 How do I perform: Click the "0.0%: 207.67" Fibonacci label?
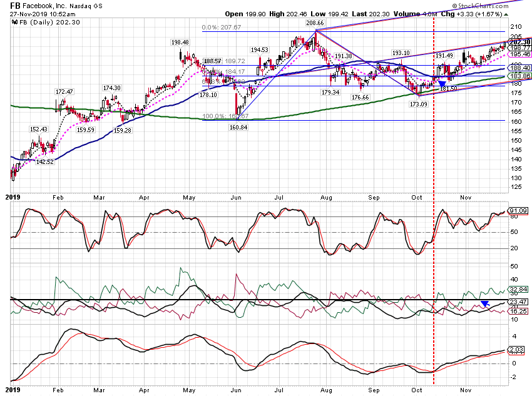click(x=221, y=27)
